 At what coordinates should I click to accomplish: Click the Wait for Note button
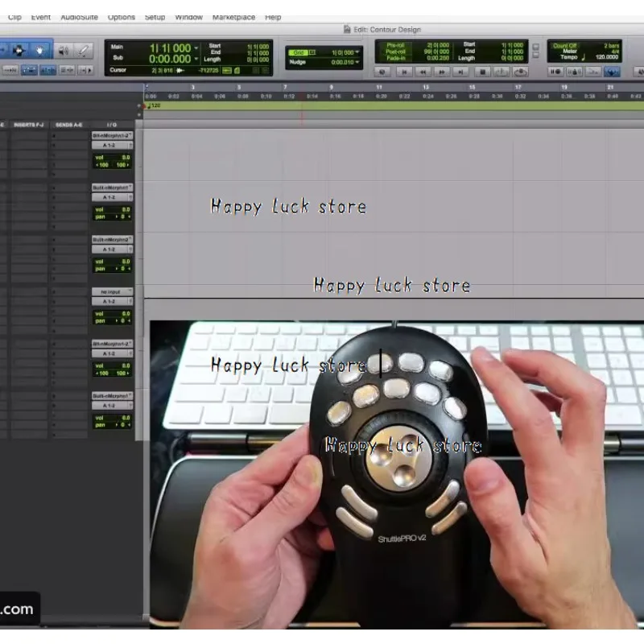pyautogui.click(x=555, y=72)
